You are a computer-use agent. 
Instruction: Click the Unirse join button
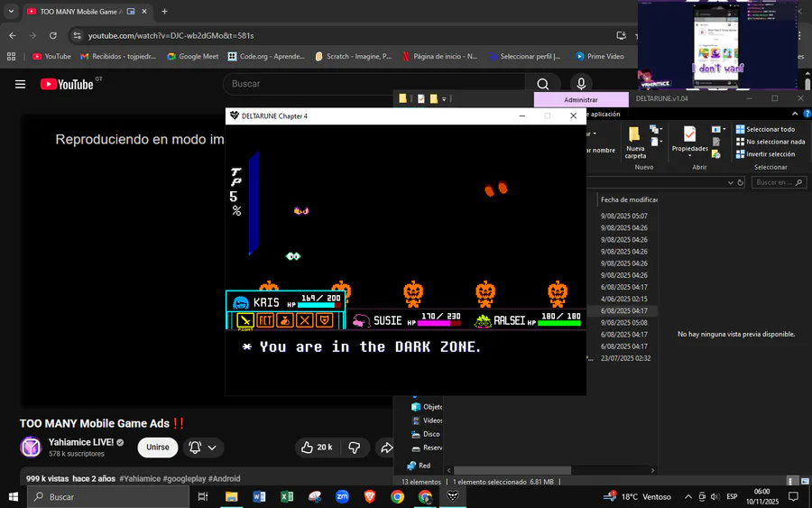click(157, 448)
